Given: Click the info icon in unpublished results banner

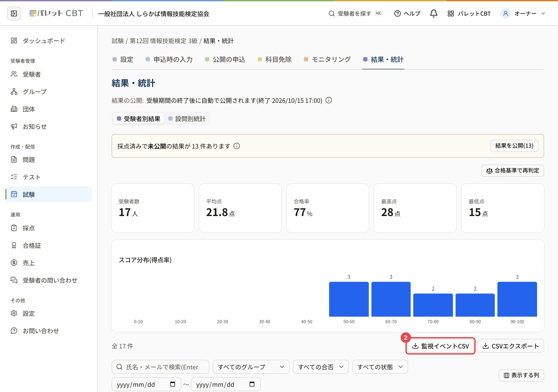Looking at the screenshot, I should coord(236,146).
